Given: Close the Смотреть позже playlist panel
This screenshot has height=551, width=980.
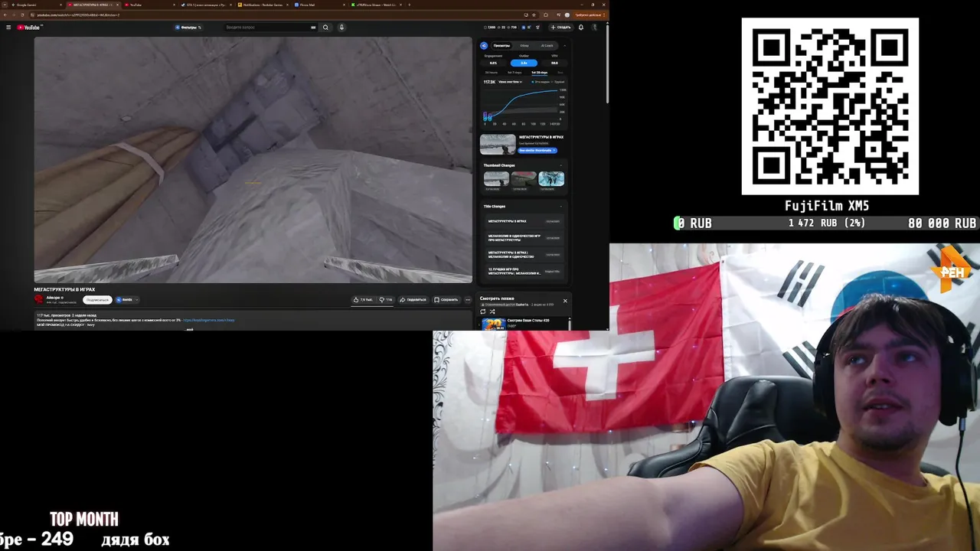Looking at the screenshot, I should click(565, 301).
